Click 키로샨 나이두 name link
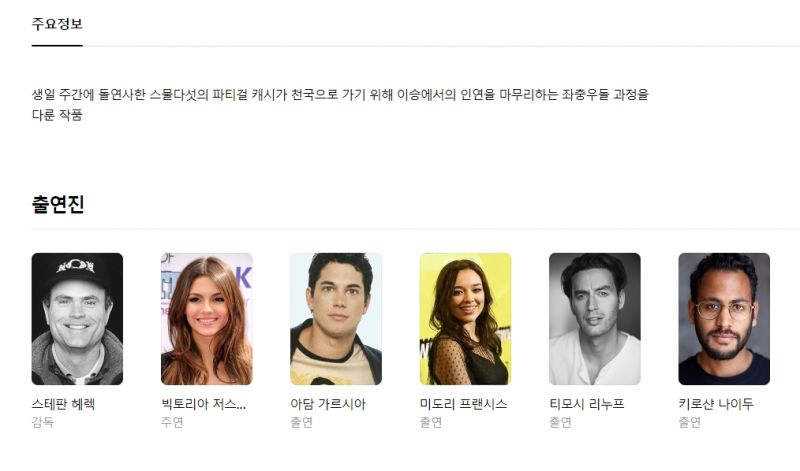 (x=716, y=404)
